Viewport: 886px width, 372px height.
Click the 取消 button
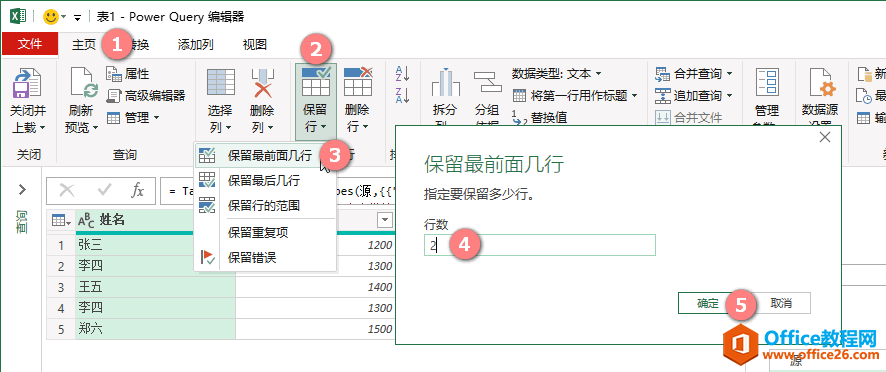[781, 304]
